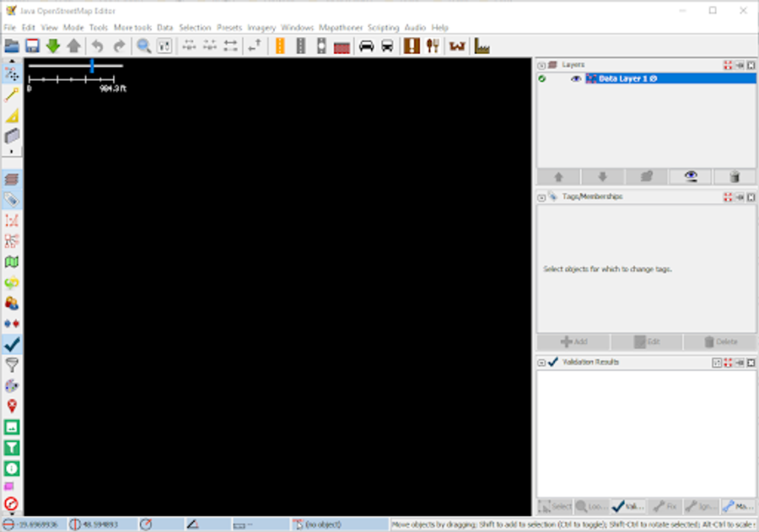Download map data with the green arrow
The image size is (759, 532).
(53, 46)
